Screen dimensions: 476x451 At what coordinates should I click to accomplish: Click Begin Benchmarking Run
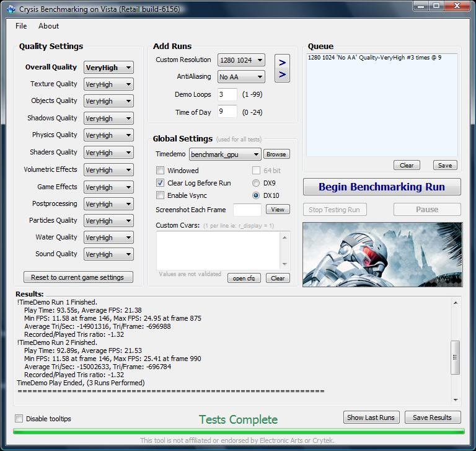[x=382, y=187]
